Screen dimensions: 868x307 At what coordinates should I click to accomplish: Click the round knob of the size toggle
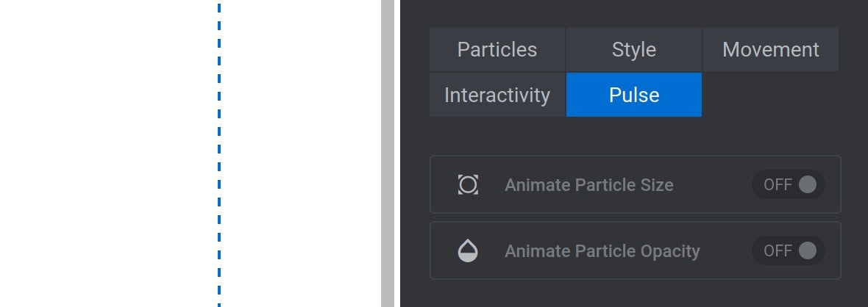pos(807,185)
